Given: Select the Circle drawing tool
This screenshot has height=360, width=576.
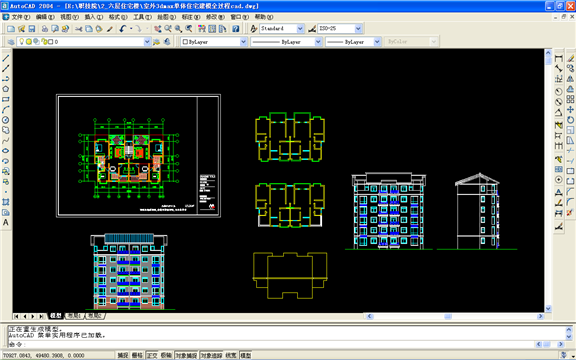Looking at the screenshot, I should (6, 120).
